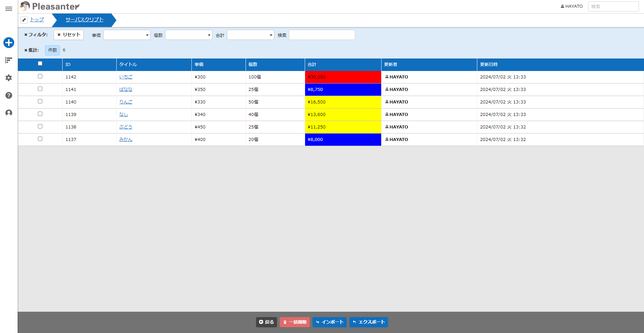
Task: Open the 単価 filter dropdown
Action: pos(127,35)
